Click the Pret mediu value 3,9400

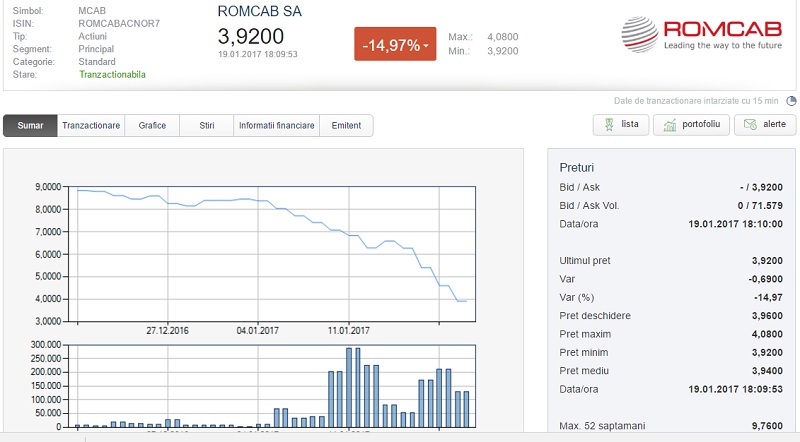pos(767,371)
